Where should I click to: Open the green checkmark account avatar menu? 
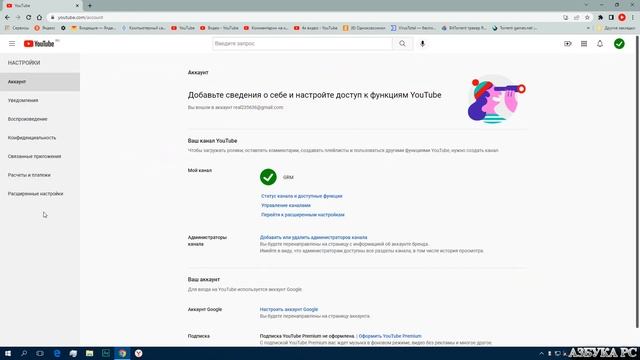[619, 44]
